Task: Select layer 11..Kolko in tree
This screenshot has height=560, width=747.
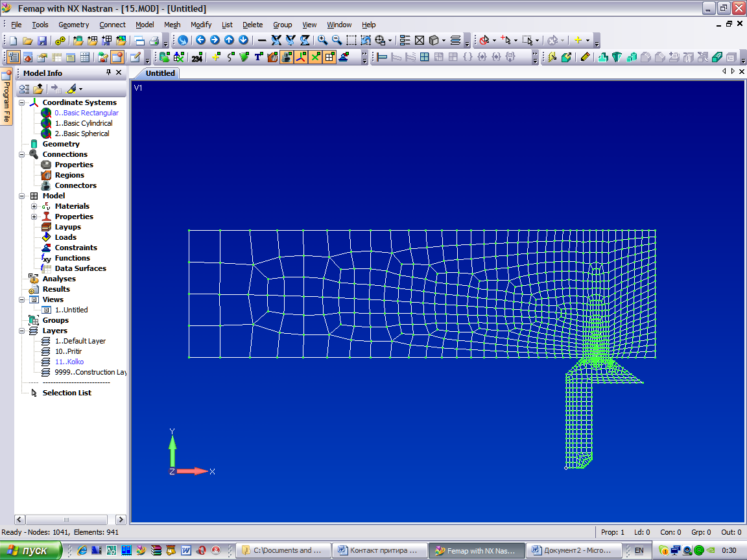Action: [x=69, y=362]
